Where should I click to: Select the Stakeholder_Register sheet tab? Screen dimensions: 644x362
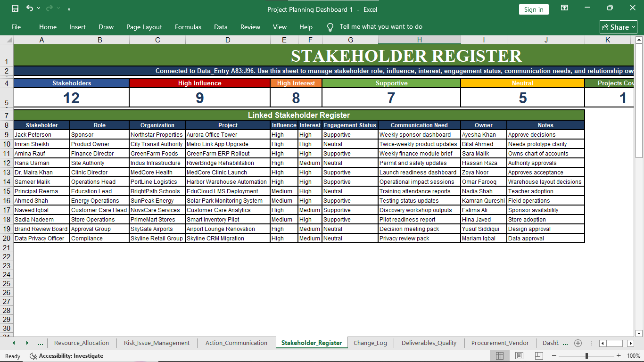[x=312, y=343]
